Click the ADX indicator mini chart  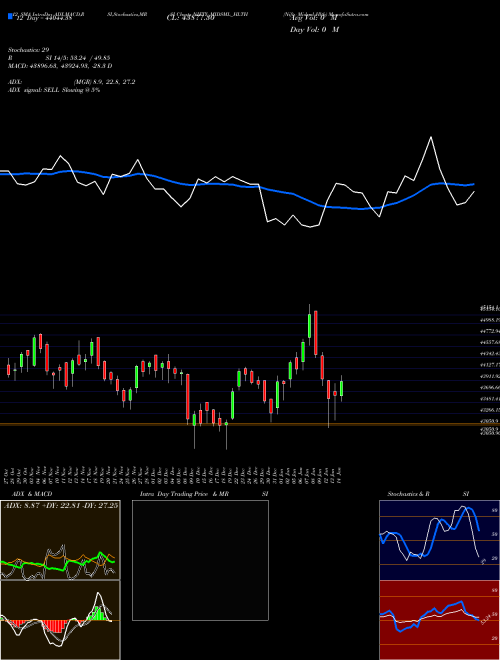[x=60, y=540]
